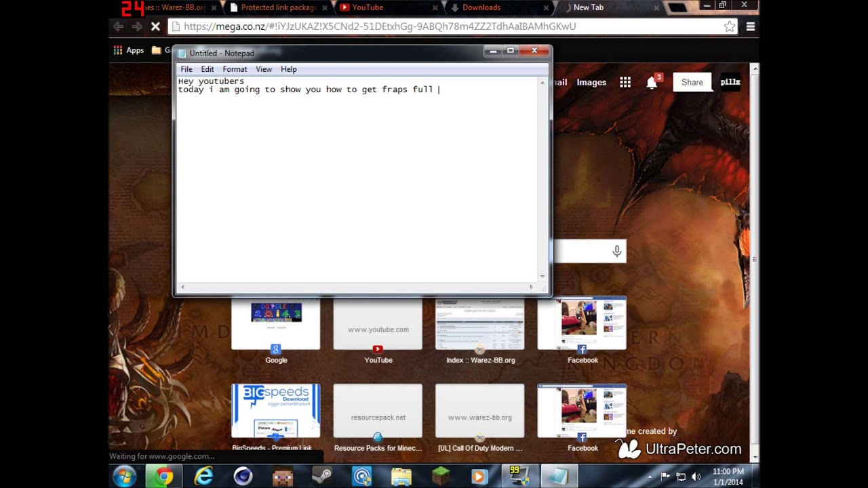Open the Windows Start menu
Image resolution: width=868 pixels, height=488 pixels.
(125, 476)
